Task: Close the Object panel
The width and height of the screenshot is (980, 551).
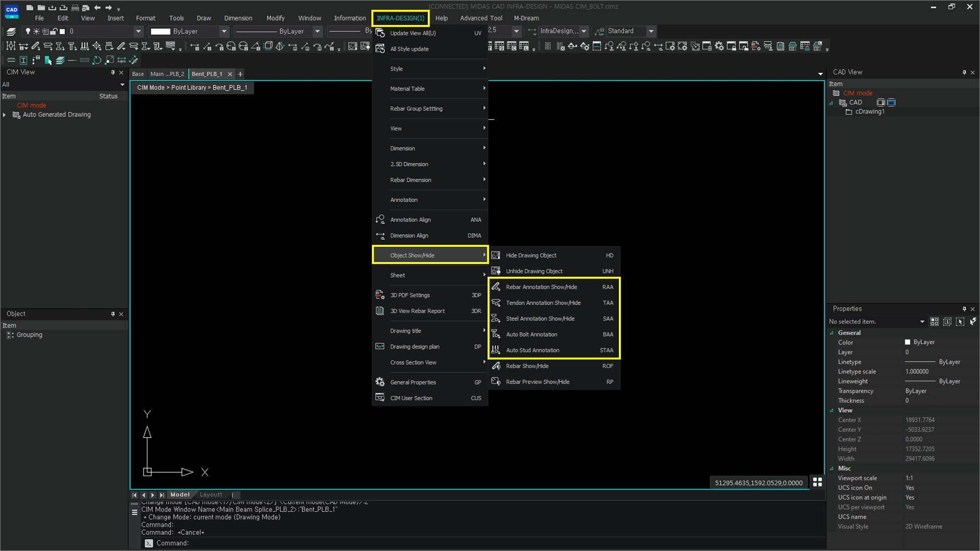Action: [x=121, y=314]
